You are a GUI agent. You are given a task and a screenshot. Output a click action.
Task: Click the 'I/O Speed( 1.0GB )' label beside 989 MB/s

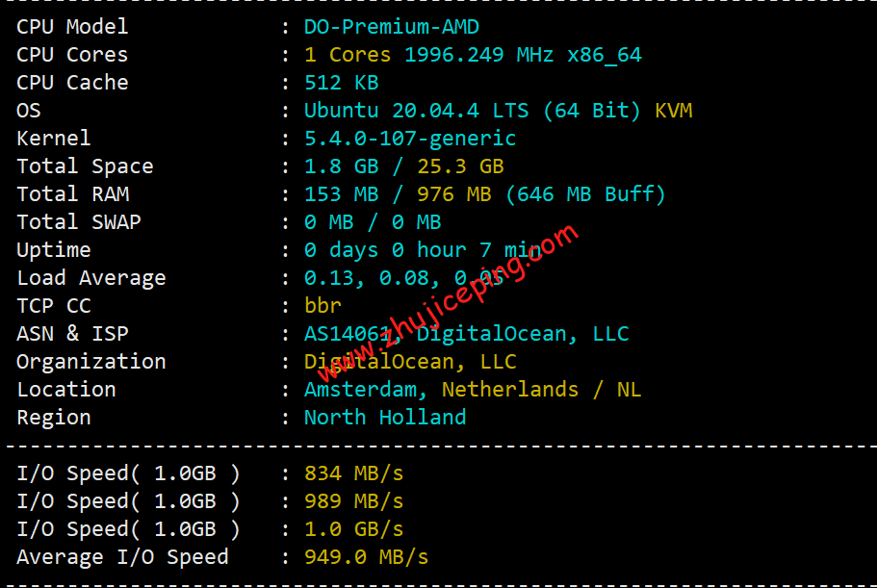tap(129, 501)
